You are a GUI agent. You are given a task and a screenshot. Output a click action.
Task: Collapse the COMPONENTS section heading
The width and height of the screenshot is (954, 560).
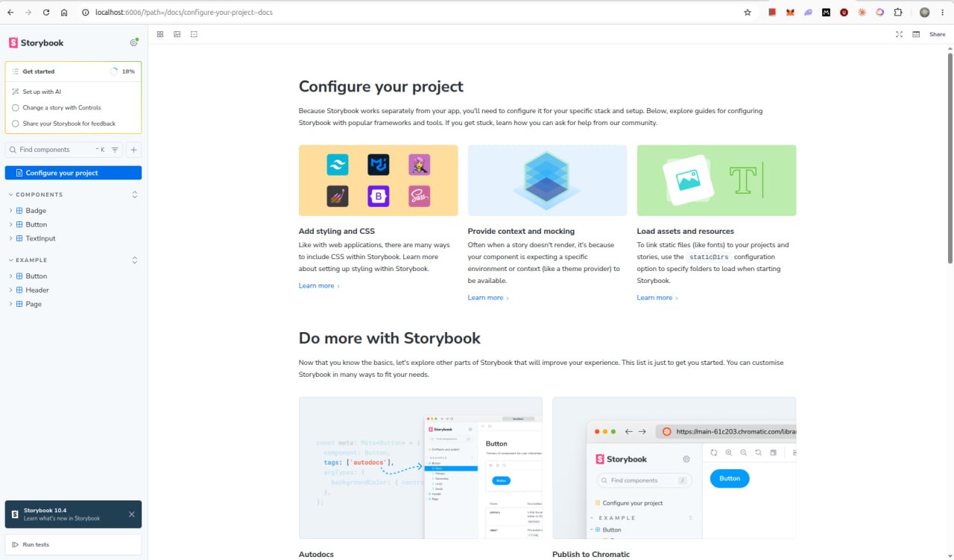40,195
